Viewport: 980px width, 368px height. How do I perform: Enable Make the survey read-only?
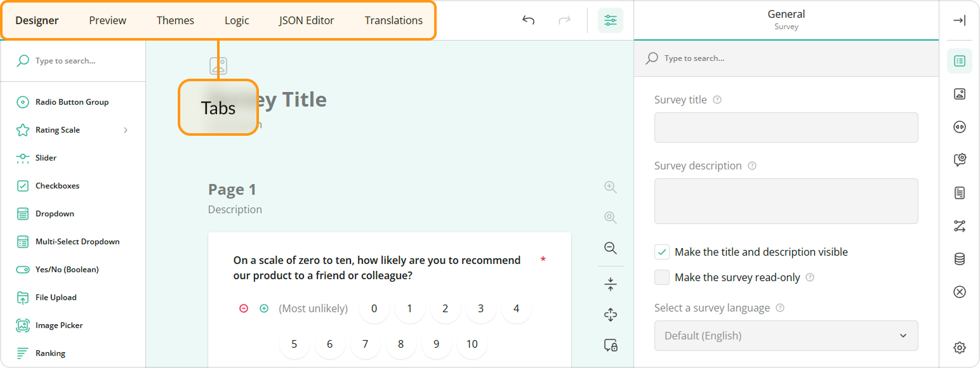pos(662,277)
